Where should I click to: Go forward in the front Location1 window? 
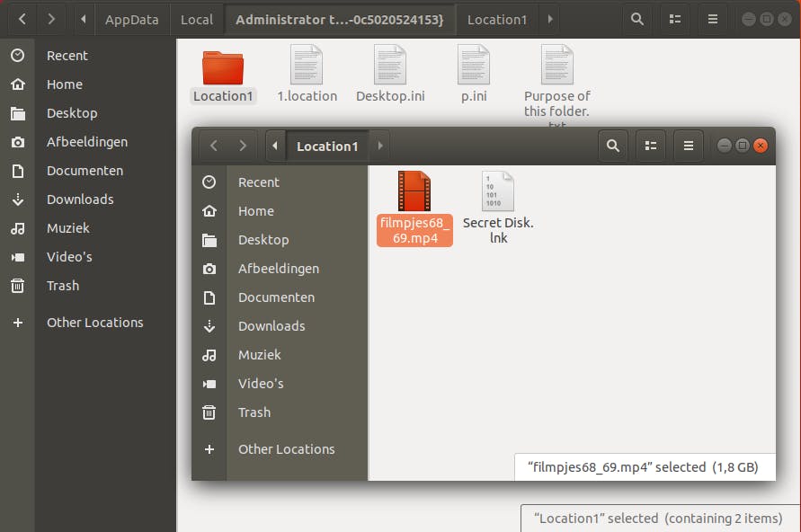[243, 146]
